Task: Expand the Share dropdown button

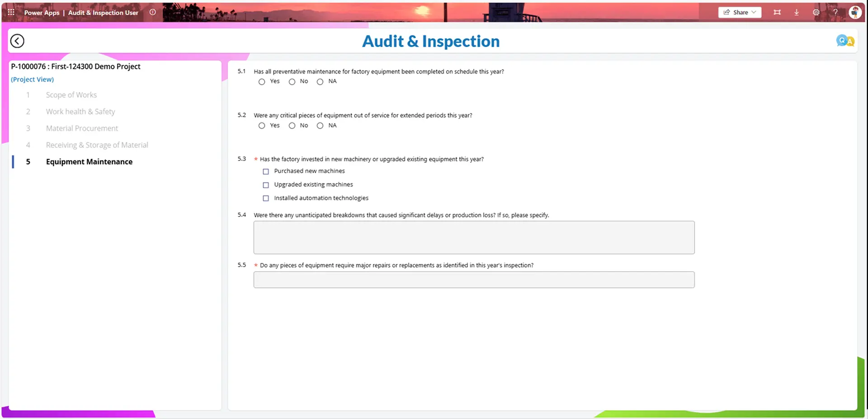Action: [740, 12]
